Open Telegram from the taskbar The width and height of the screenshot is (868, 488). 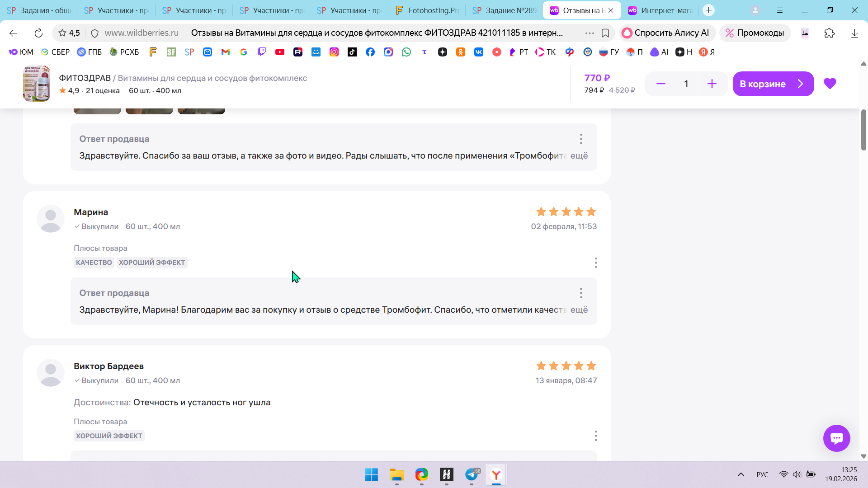click(x=472, y=474)
